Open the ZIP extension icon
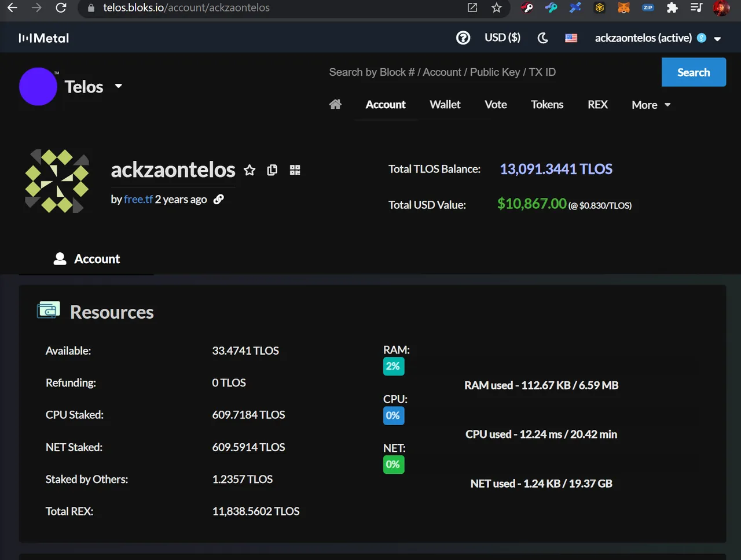 (648, 8)
